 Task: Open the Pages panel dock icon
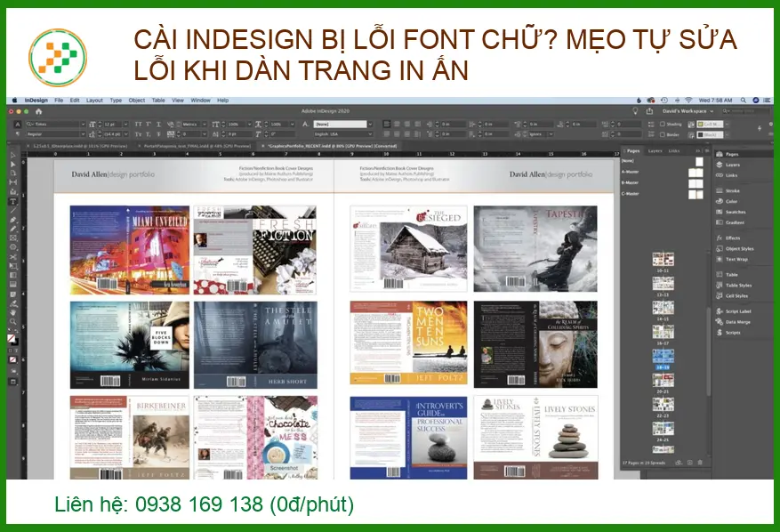[728, 154]
